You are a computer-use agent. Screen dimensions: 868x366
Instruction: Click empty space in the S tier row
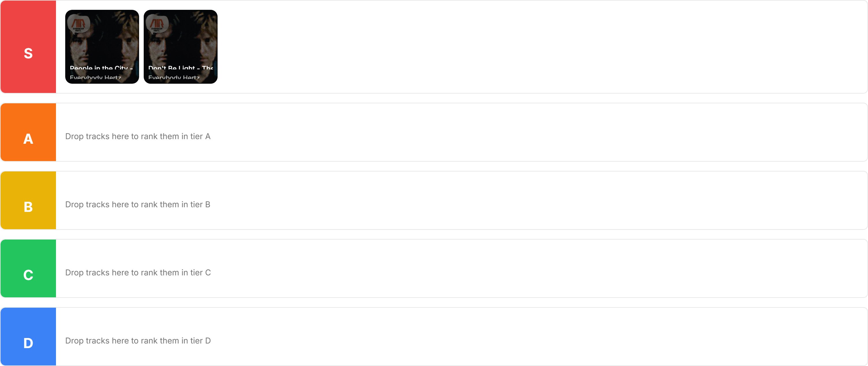[506, 47]
